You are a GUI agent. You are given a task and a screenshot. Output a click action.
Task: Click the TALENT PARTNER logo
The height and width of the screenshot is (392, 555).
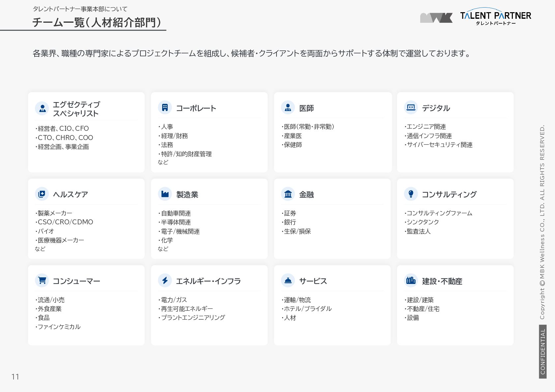tap(496, 16)
